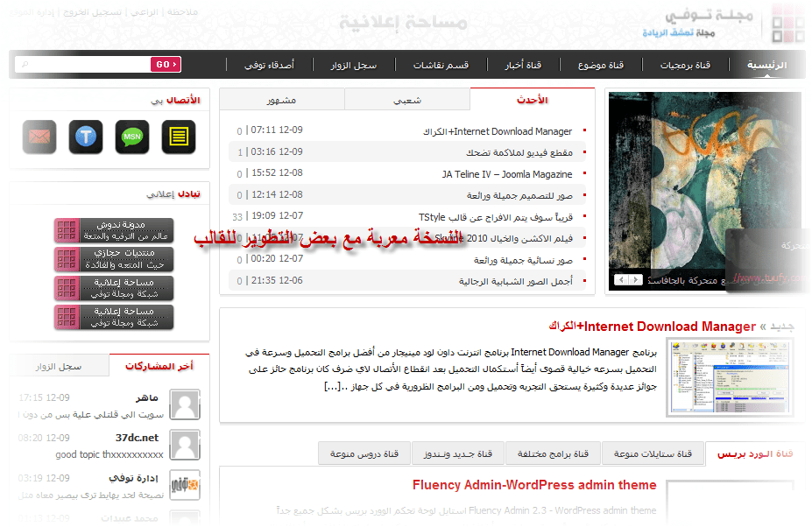Screen dimensions: 812x527
Task: Click the Internet Download Manager article thumbnail
Action: coord(707,376)
